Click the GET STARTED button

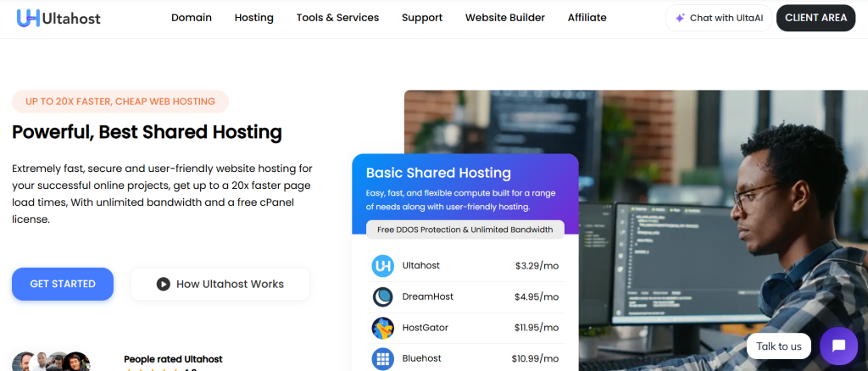[63, 285]
